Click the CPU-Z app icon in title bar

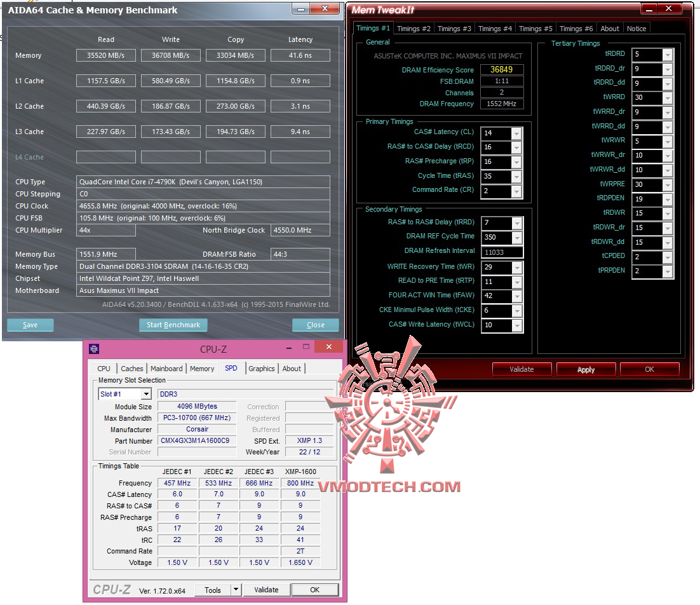click(x=94, y=349)
